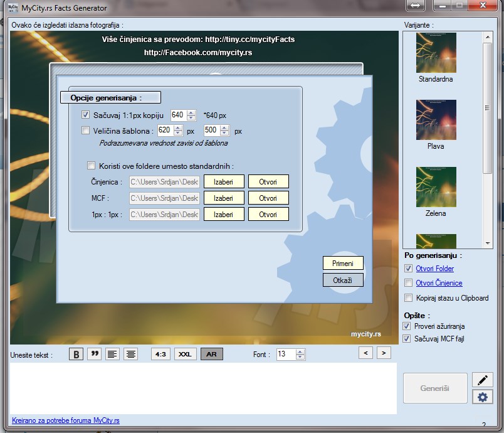Click Izaberi for the MCF folder
The height and width of the screenshot is (433, 504).
tap(224, 198)
